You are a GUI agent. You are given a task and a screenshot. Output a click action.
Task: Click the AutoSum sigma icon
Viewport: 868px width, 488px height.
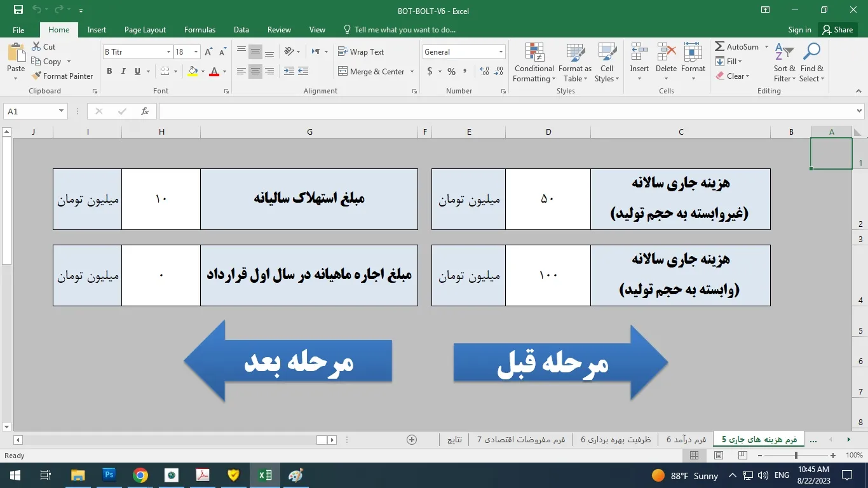point(720,47)
